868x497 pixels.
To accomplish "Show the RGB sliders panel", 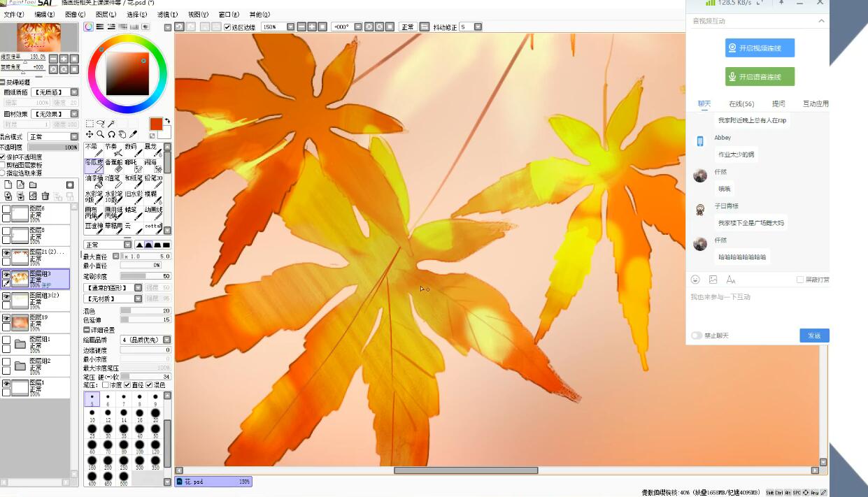I will tap(100, 27).
